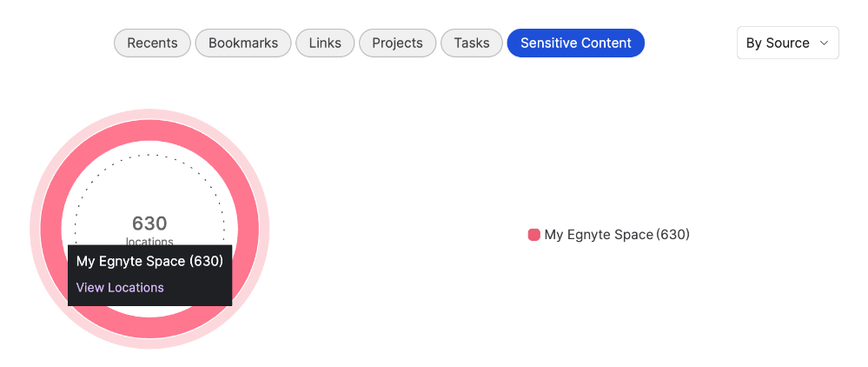The image size is (868, 367).
Task: Click the pink legend swatch for My Egnyte Space
Action: click(x=533, y=235)
